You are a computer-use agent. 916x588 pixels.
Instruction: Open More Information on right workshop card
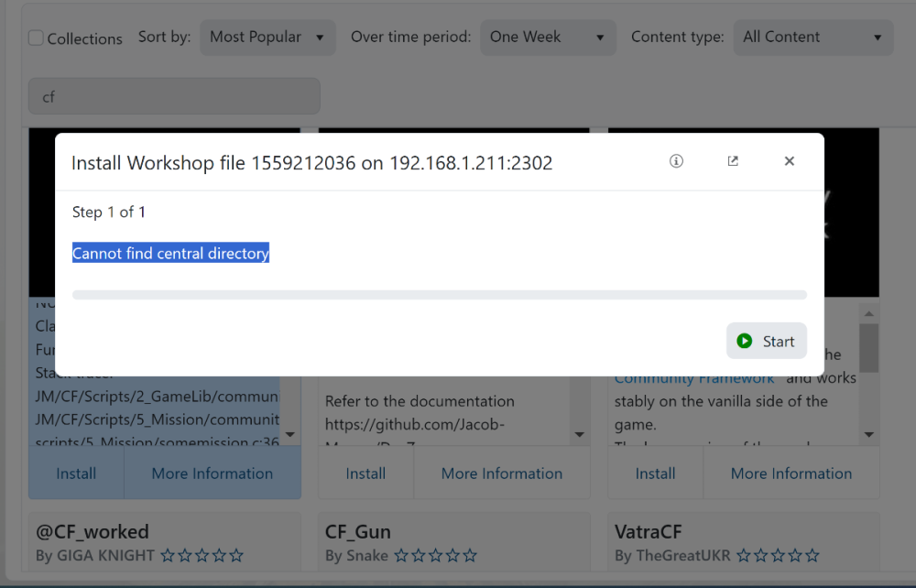pyautogui.click(x=791, y=474)
